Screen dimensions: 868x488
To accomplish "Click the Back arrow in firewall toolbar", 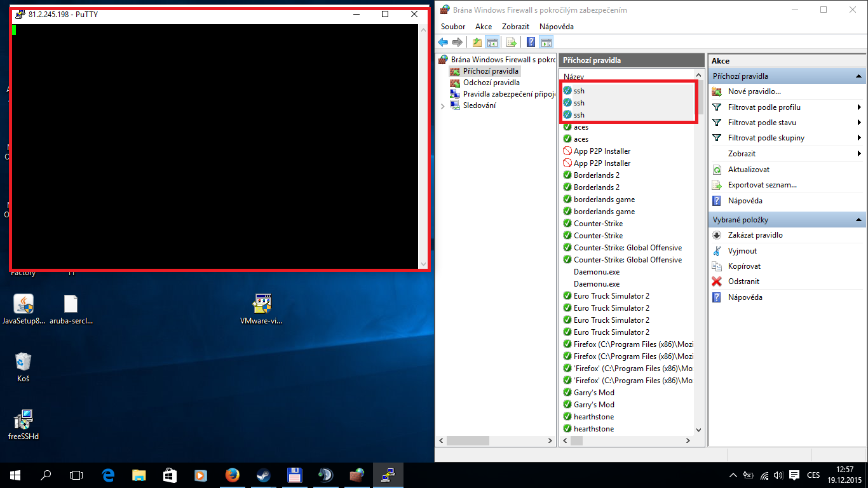I will click(443, 43).
